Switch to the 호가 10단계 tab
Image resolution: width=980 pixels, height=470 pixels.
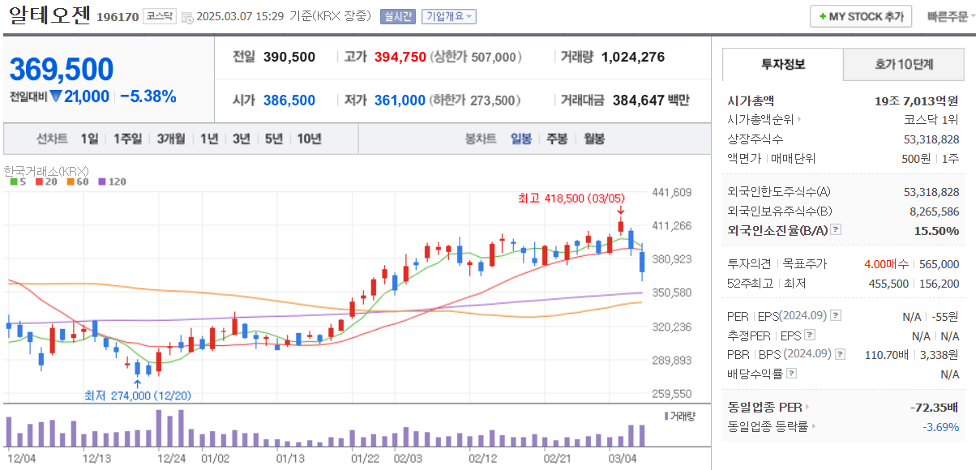click(902, 64)
